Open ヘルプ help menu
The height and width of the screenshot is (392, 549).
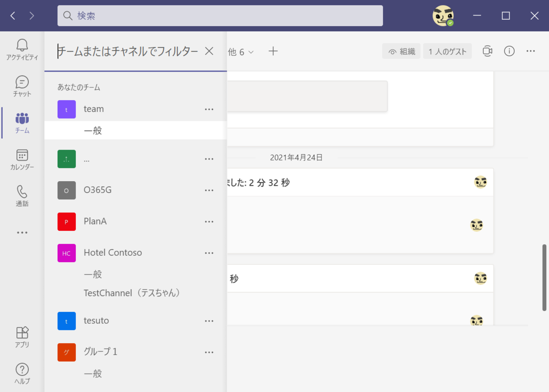coord(22,374)
